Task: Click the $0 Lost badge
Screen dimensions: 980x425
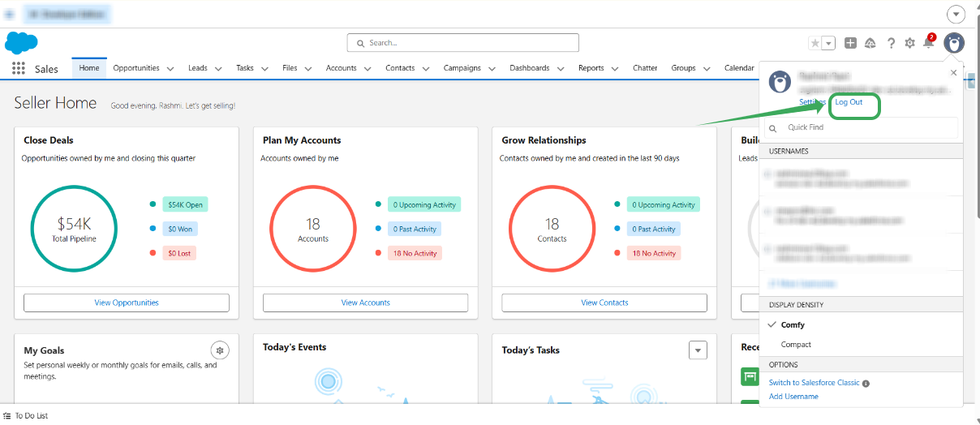Action: pos(180,254)
